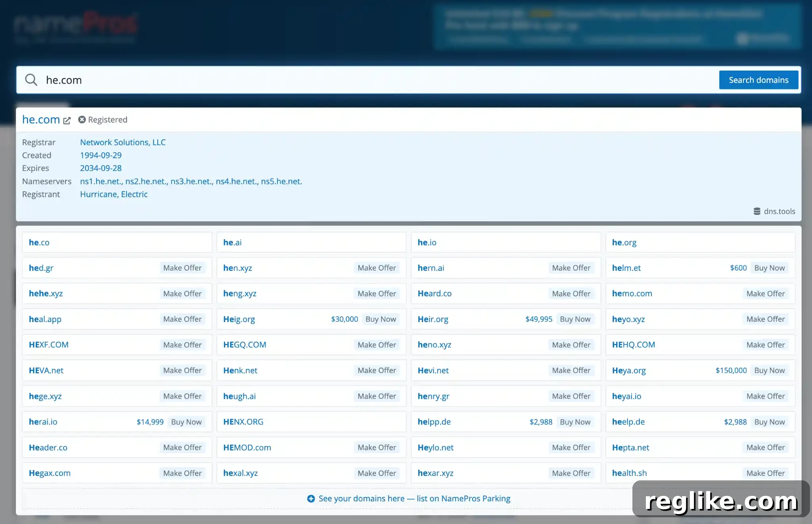Open the hehe.xyz domain link
The height and width of the screenshot is (524, 812).
[x=46, y=294]
